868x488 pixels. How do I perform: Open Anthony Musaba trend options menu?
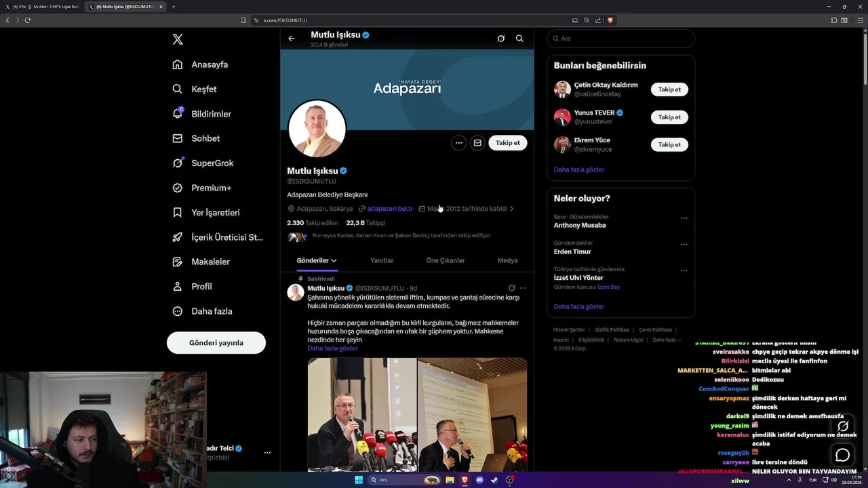(x=684, y=218)
